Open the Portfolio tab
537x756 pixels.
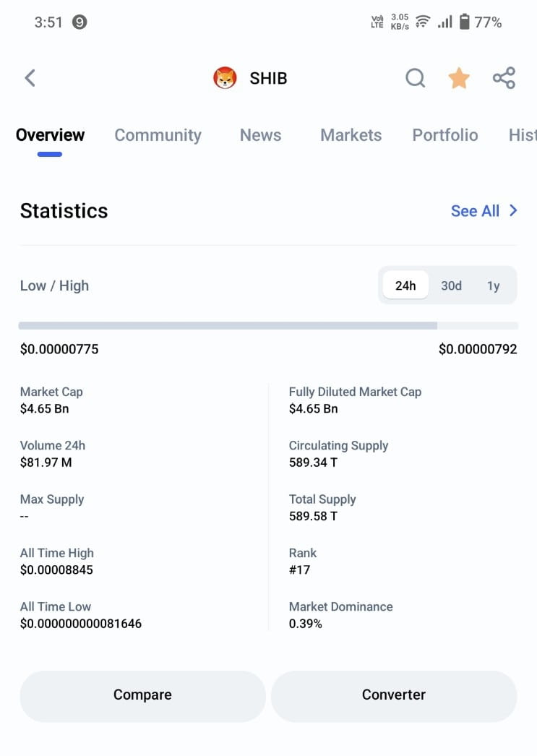444,135
